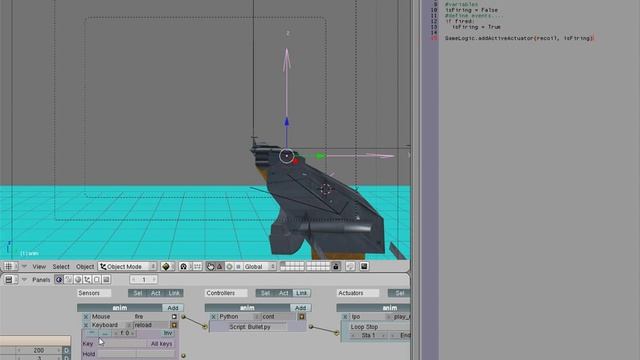640x360 pixels.
Task: Adjust the current frame number field
Action: (x=144, y=280)
